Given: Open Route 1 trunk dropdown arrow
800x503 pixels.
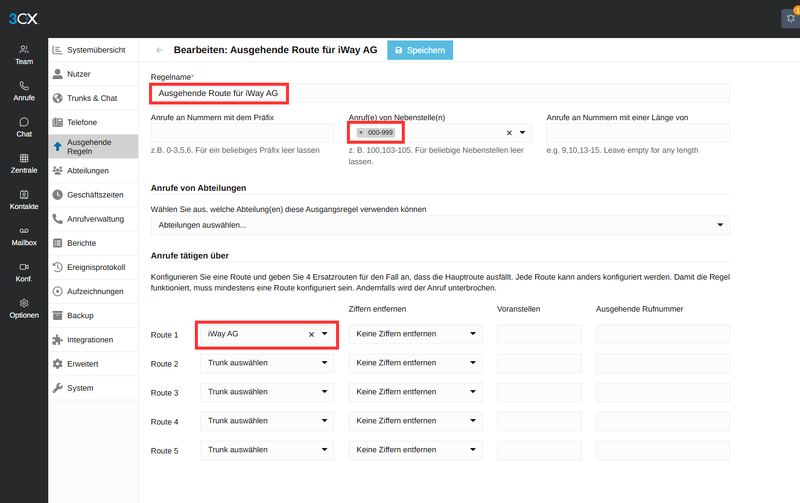Looking at the screenshot, I should tap(324, 334).
